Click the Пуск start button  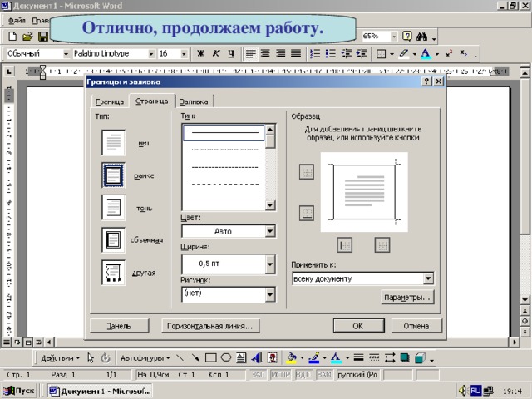[x=20, y=391]
